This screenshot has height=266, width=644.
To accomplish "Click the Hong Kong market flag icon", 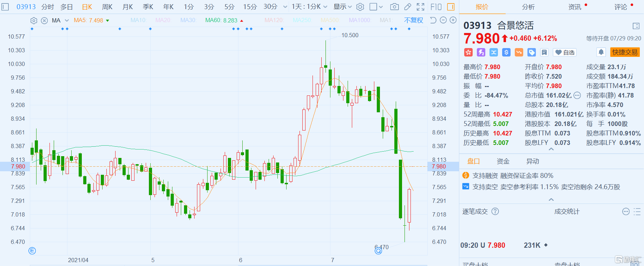I will tap(468, 52).
